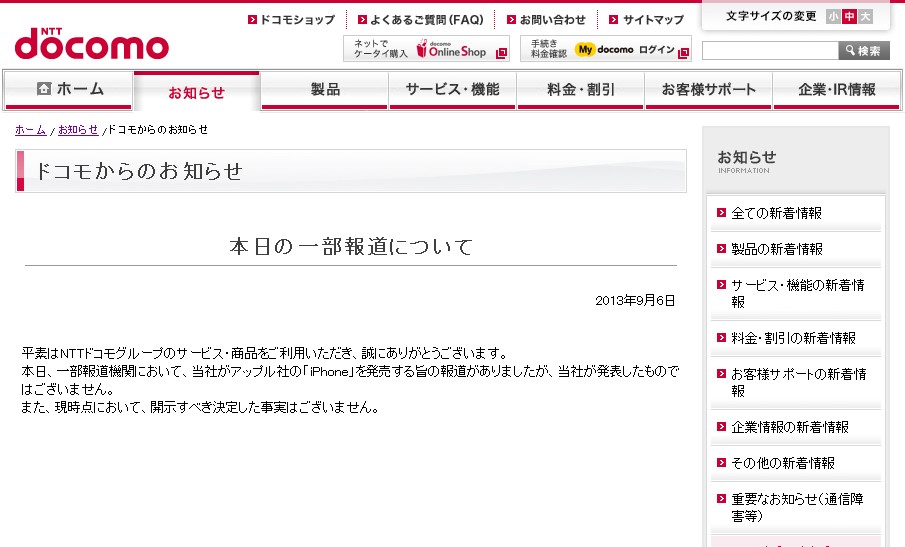Open the 製品 navigation tab
This screenshot has width=905, height=547.
tap(324, 89)
